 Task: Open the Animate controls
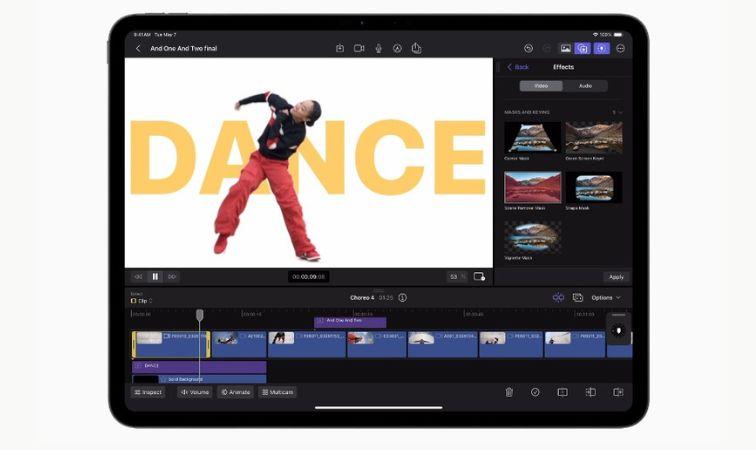coord(235,392)
